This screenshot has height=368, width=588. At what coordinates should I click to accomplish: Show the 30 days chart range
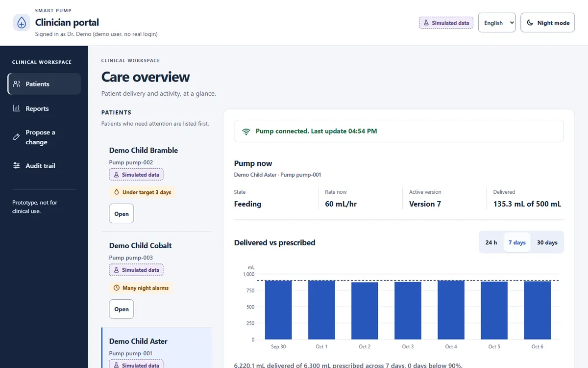[x=547, y=242]
